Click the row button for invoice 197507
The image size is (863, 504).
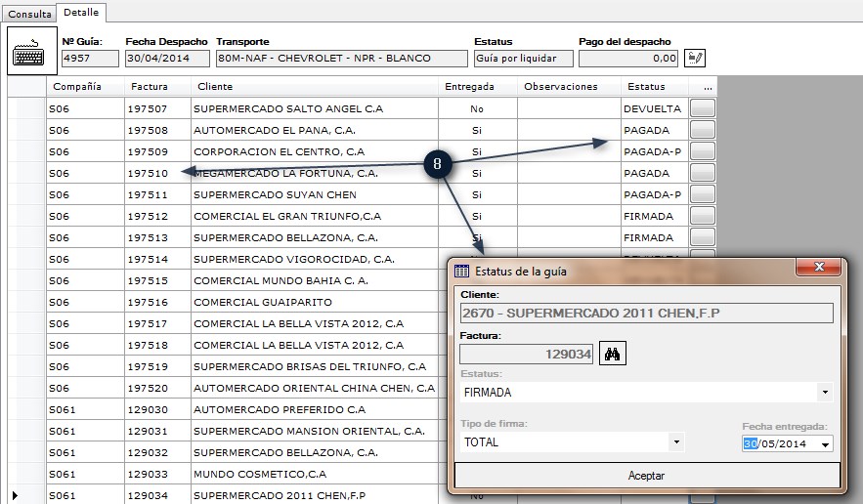[x=703, y=108]
